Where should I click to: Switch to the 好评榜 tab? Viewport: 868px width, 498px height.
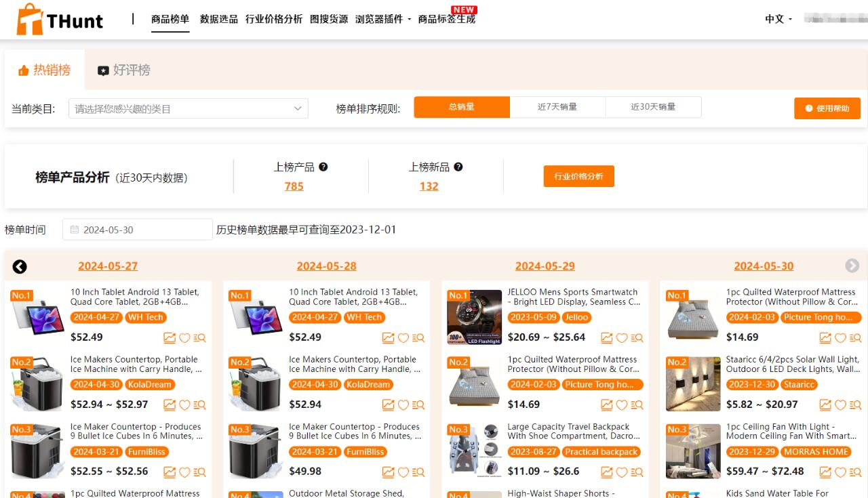point(124,70)
